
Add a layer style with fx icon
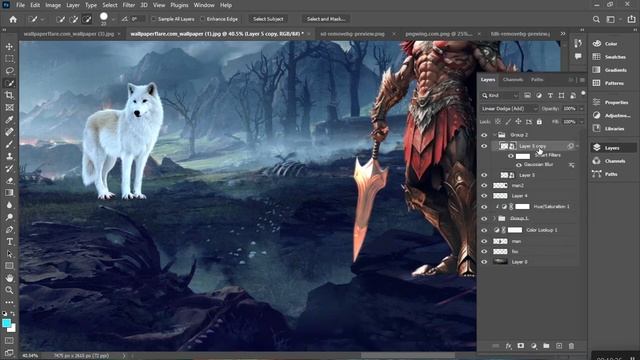[508, 346]
